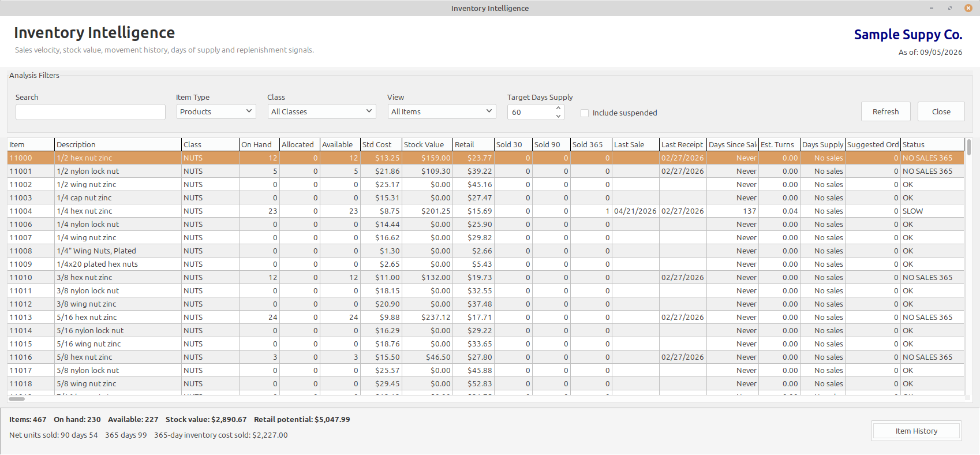This screenshot has width=980, height=455.
Task: Sort by the Std Cost column header
Action: pos(381,144)
